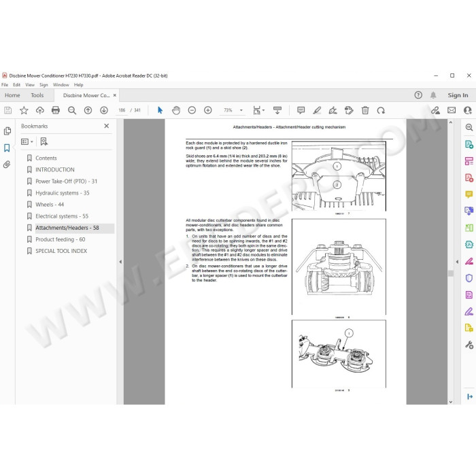Image resolution: width=476 pixels, height=476 pixels.
Task: Open the help question mark
Action: [x=418, y=95]
